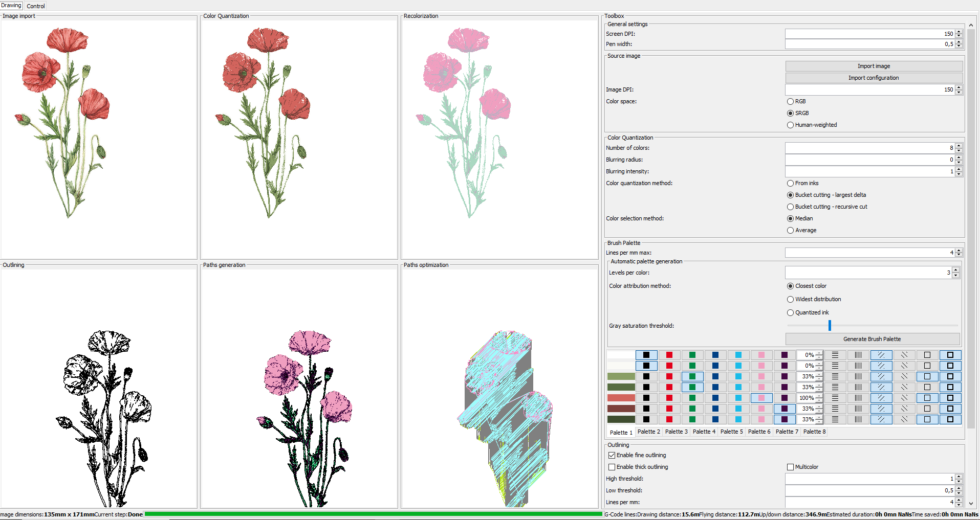The image size is (980, 520).
Task: Click the Import image button
Action: [874, 66]
